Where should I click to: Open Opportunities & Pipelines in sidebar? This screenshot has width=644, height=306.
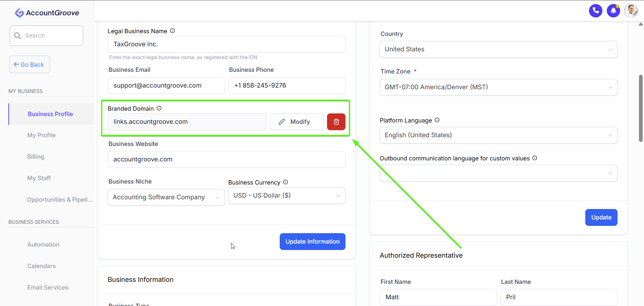pyautogui.click(x=60, y=200)
